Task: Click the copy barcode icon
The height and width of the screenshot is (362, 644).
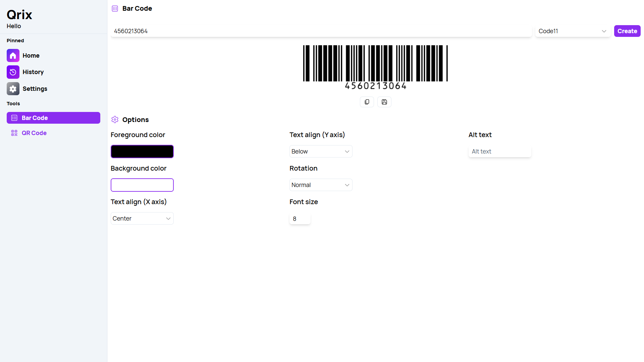Action: tap(367, 102)
